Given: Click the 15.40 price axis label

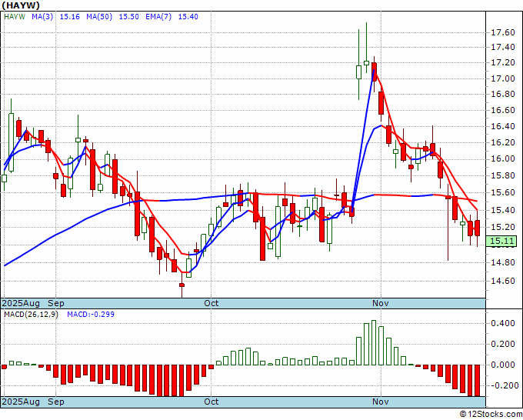Looking at the screenshot, I should coord(503,210).
